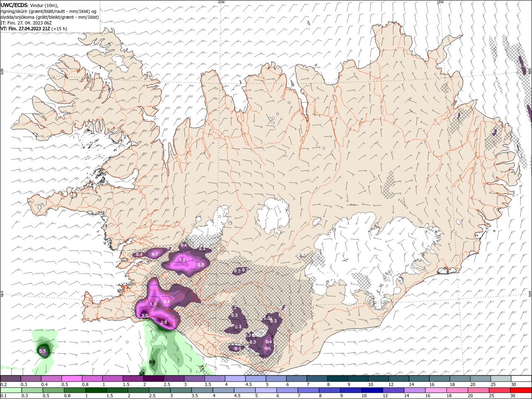Click the '12' label in upper legend row
Viewport: 532px width, 399px height.
coord(391,384)
